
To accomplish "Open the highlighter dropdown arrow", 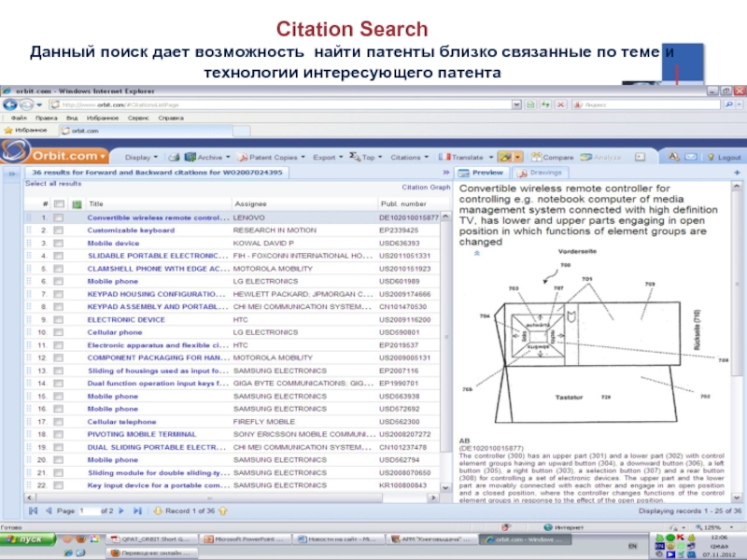I will [x=517, y=157].
